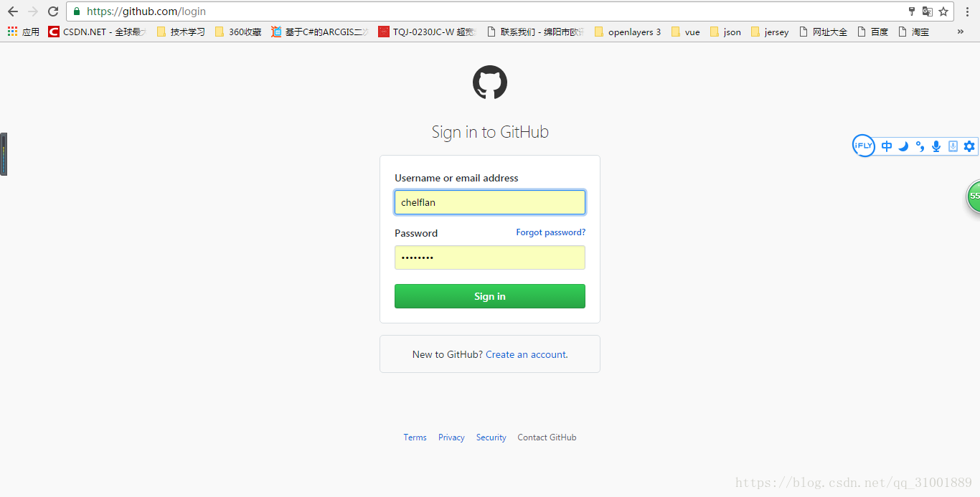The width and height of the screenshot is (980, 497).
Task: Open the CSDN.NET bookmark
Action: click(97, 32)
